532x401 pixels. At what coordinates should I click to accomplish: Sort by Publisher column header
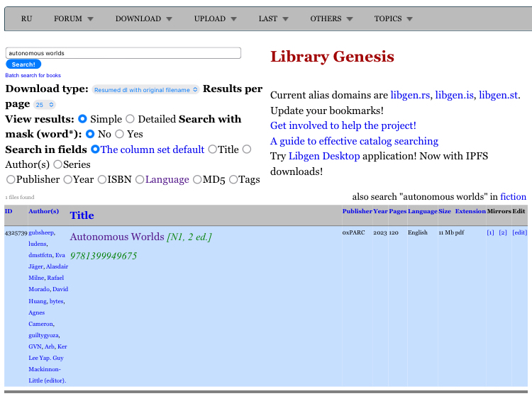click(x=357, y=211)
